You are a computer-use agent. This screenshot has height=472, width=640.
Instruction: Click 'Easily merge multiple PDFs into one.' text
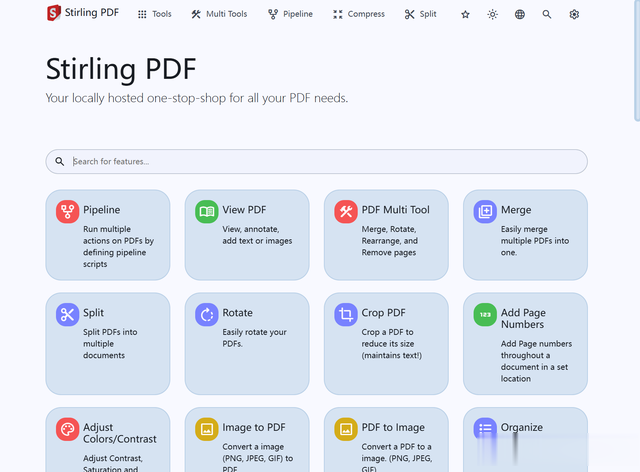pyautogui.click(x=535, y=241)
